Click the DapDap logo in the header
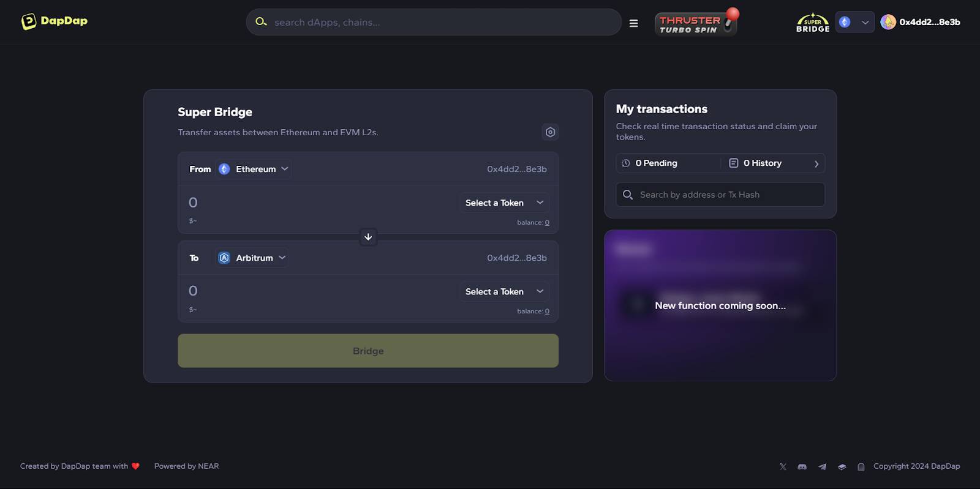The width and height of the screenshot is (980, 489). 55,21
